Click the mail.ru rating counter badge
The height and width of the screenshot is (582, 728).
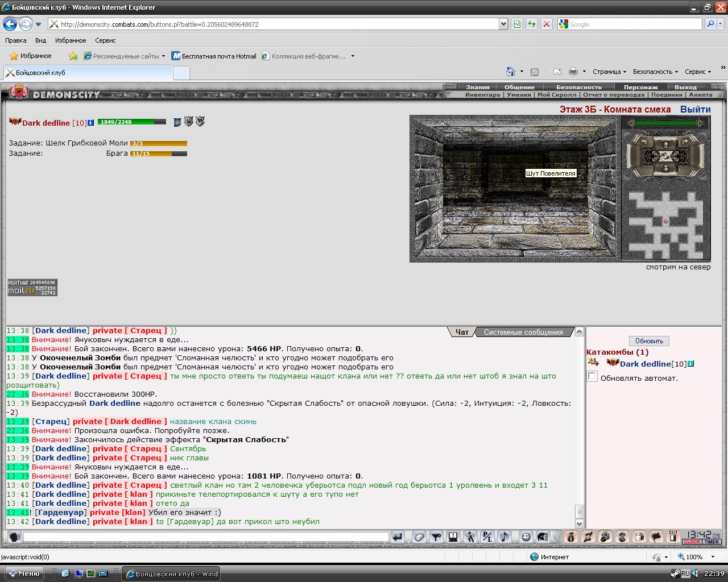tap(32, 288)
